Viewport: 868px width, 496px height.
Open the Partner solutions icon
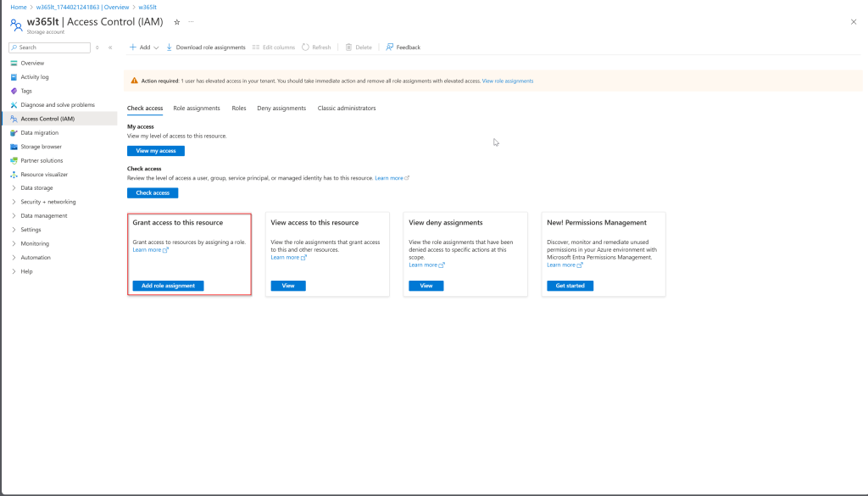(14, 160)
